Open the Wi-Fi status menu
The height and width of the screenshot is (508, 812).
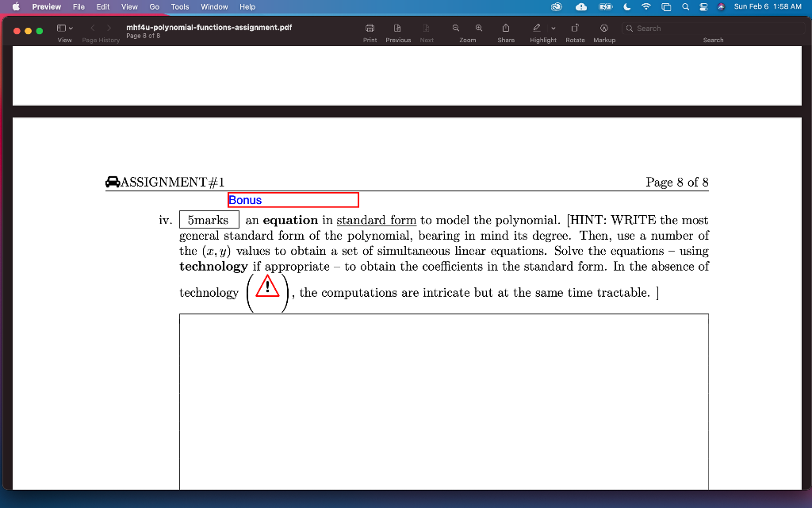[x=645, y=6]
